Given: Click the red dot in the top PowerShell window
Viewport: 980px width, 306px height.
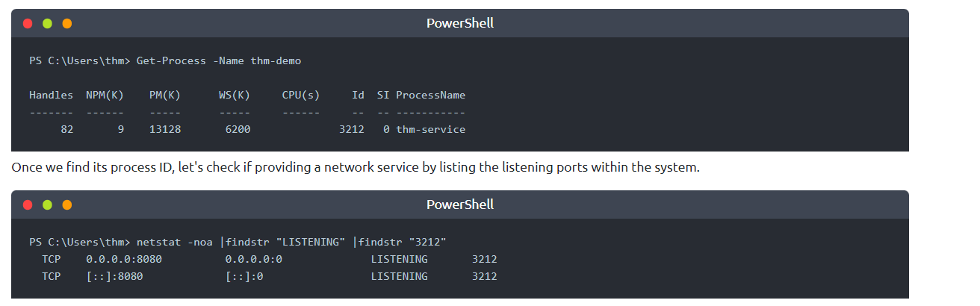Looking at the screenshot, I should (28, 23).
